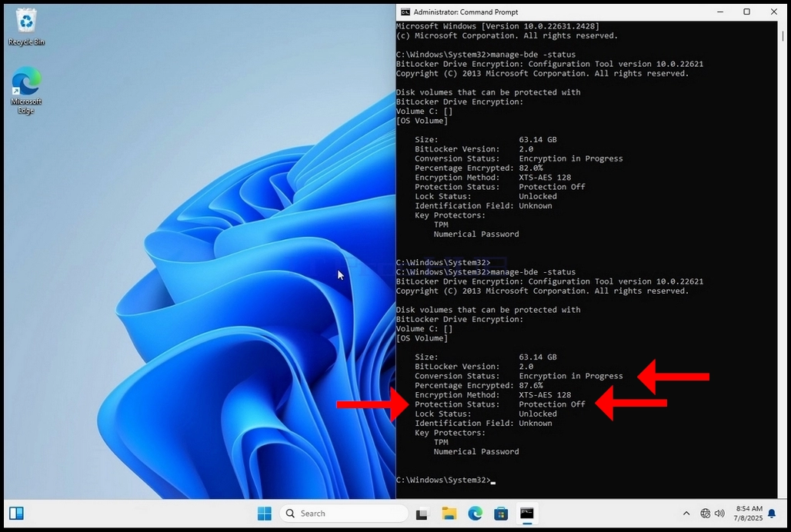Click the Windows version 10.0.22631.2428 line
Image resolution: width=791 pixels, height=532 pixels.
tap(498, 25)
